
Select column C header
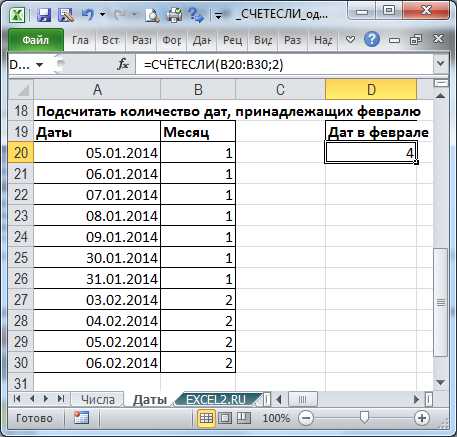click(280, 89)
